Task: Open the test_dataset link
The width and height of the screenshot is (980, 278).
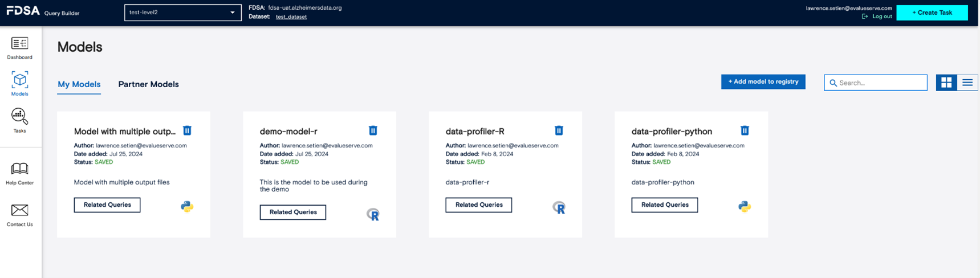Action: (291, 17)
